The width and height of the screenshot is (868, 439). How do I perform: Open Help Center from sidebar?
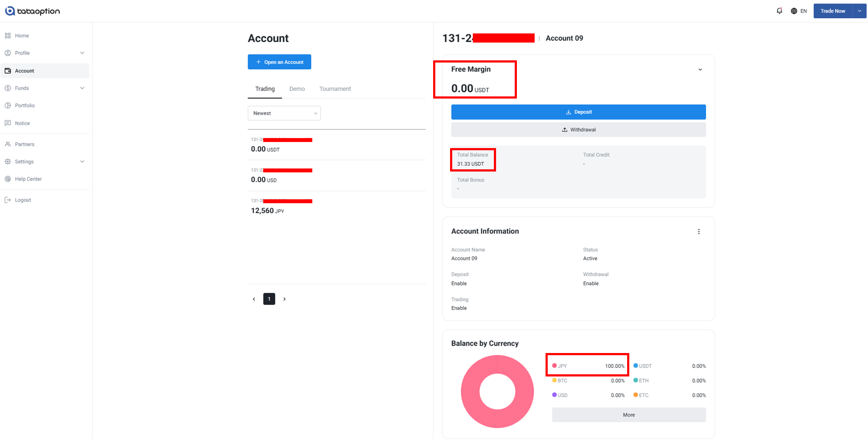coord(28,179)
